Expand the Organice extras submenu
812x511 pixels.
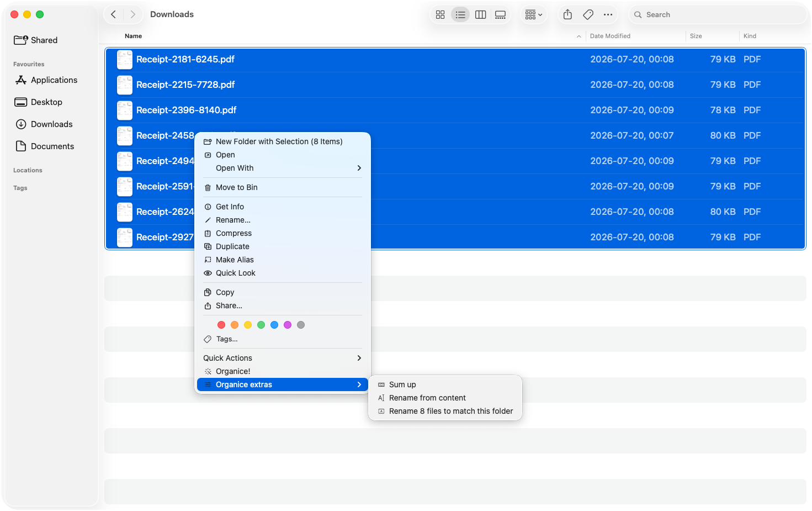(282, 384)
